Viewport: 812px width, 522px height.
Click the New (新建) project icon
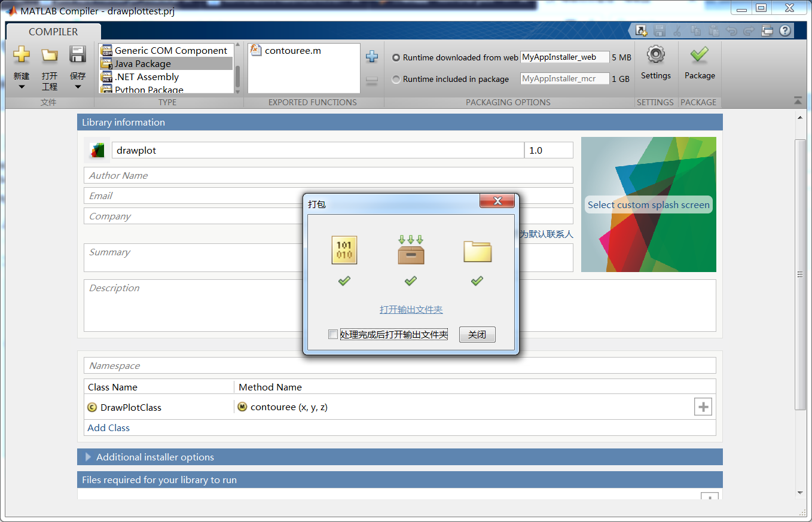pos(22,54)
